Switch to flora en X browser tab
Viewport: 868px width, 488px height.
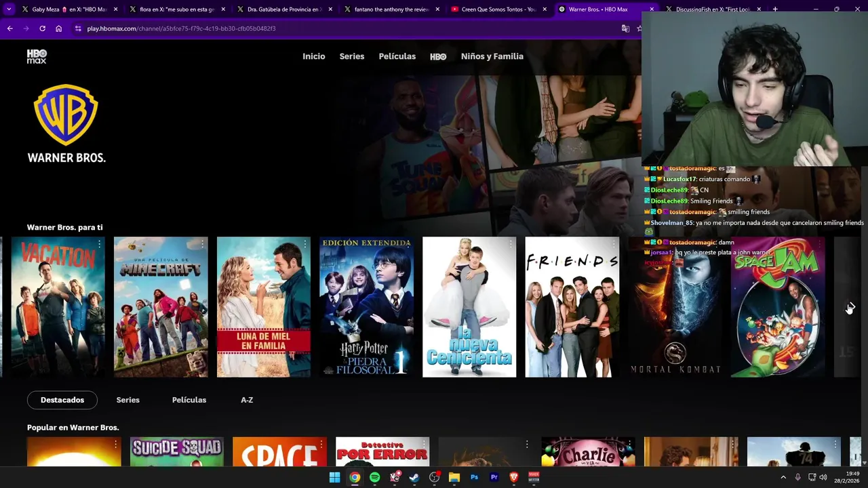click(x=176, y=9)
